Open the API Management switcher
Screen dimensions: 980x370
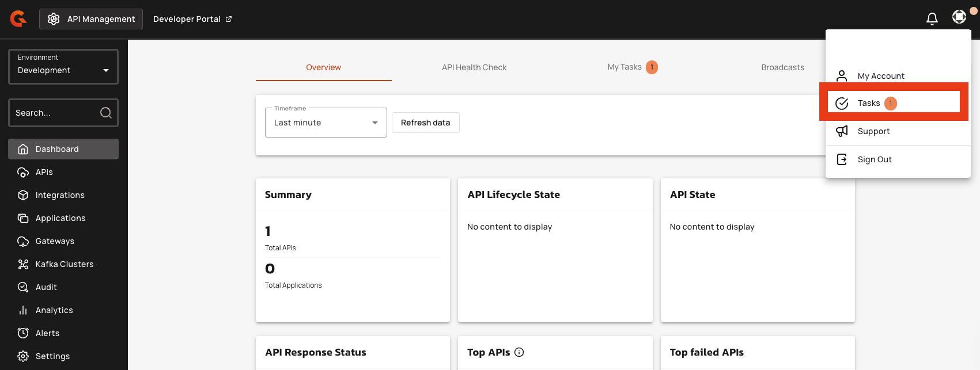pos(91,19)
